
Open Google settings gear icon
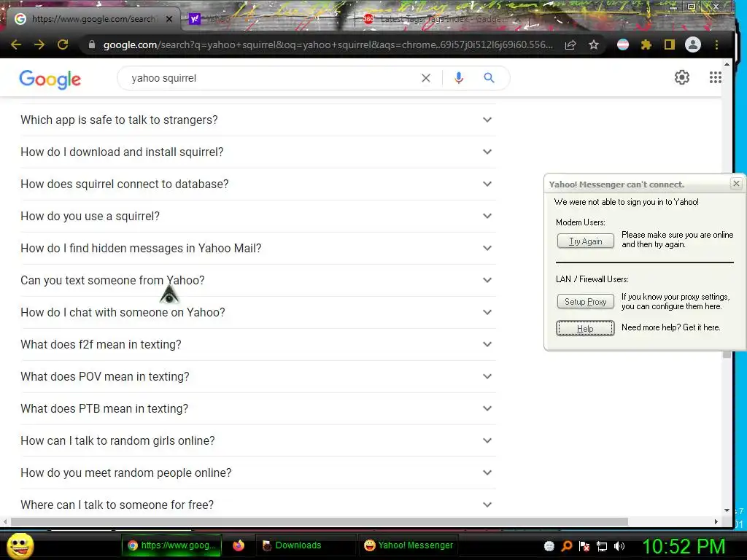[x=682, y=77]
